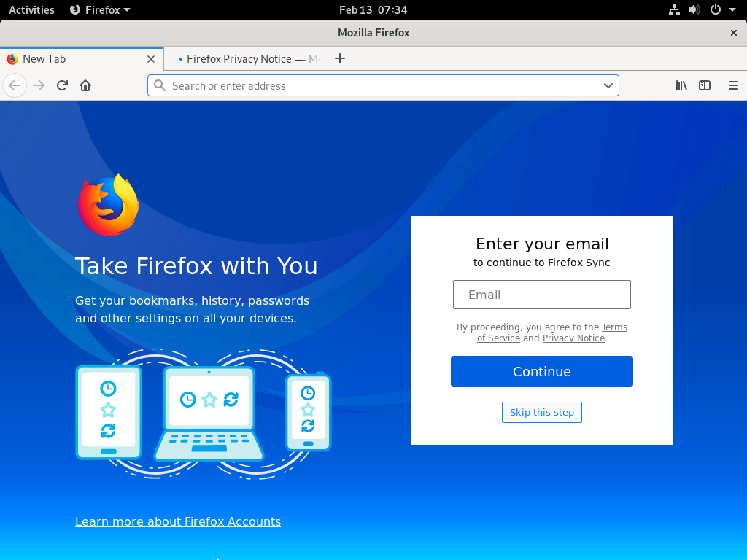Click the Continue button
This screenshot has width=747, height=560.
(542, 371)
